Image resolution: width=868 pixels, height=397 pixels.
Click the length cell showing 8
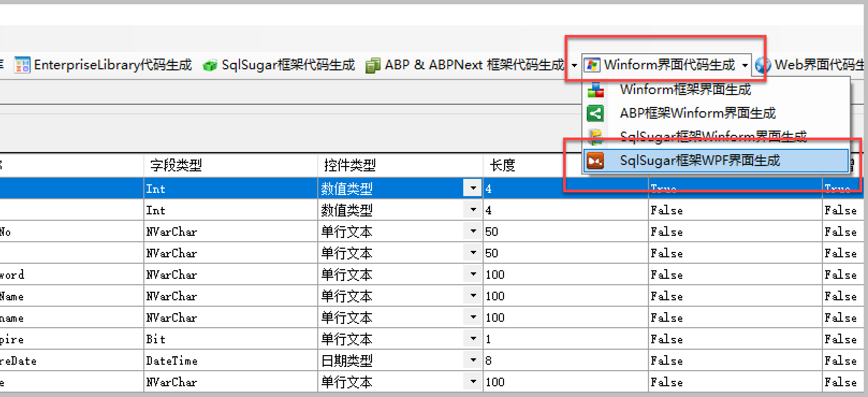coord(566,360)
